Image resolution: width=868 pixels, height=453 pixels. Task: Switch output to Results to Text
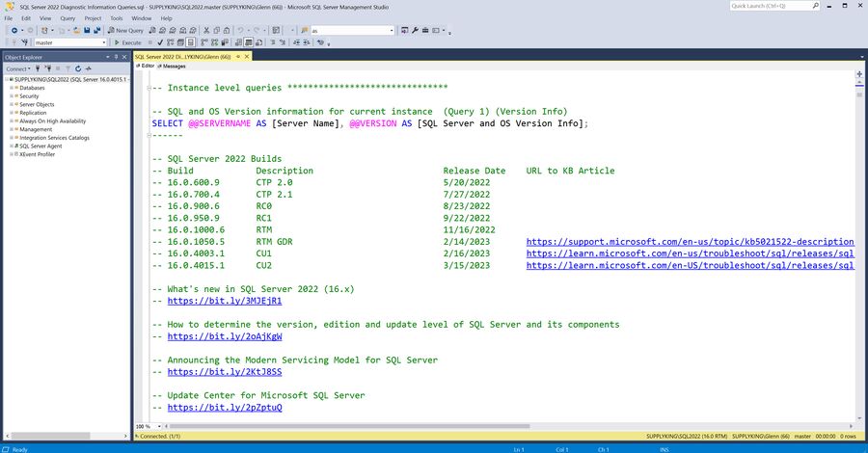[x=238, y=42]
